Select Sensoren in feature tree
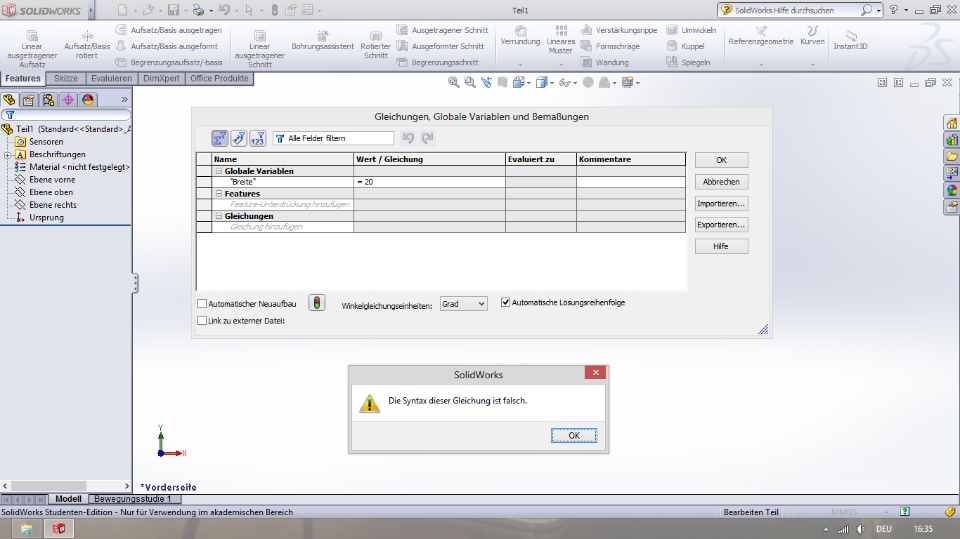Viewport: 960px width, 539px height. click(46, 141)
